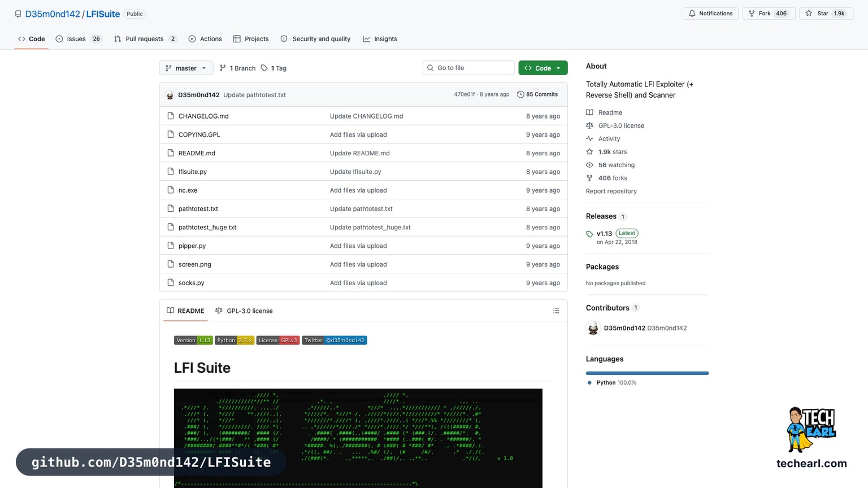Open Update pathtotest.txt latest commit message
The image size is (868, 488).
pos(254,95)
